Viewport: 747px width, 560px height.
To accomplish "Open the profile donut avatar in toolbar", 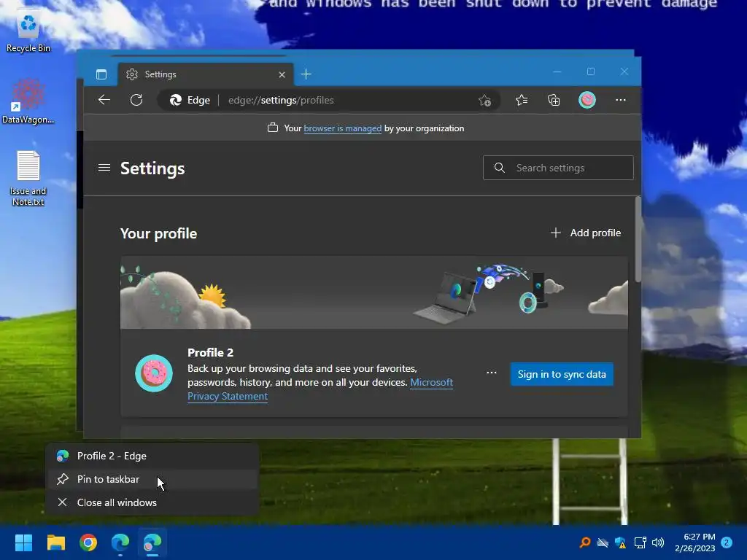I will click(x=587, y=100).
